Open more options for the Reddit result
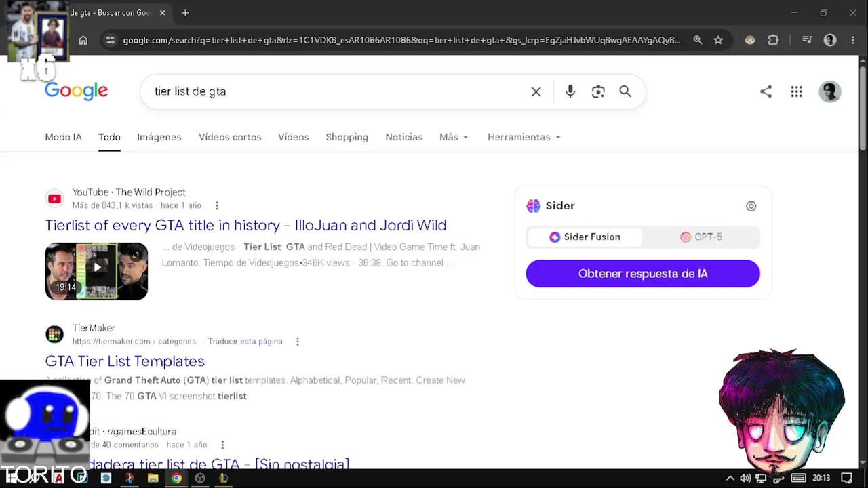This screenshot has height=488, width=868. [222, 445]
